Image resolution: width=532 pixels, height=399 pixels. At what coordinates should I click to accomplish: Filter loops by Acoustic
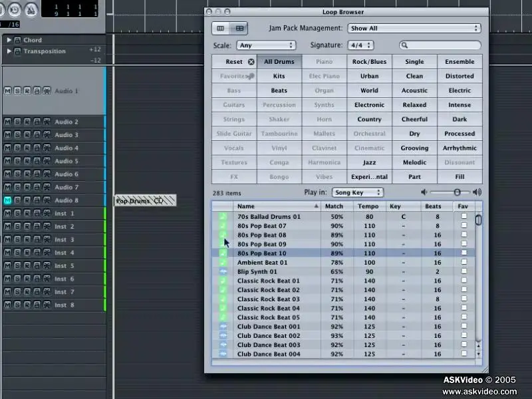pyautogui.click(x=414, y=90)
